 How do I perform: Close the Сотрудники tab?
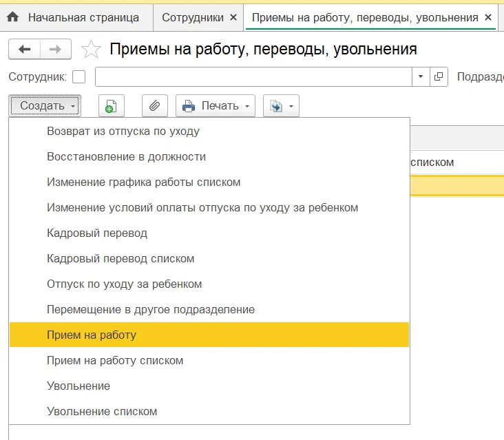(233, 17)
